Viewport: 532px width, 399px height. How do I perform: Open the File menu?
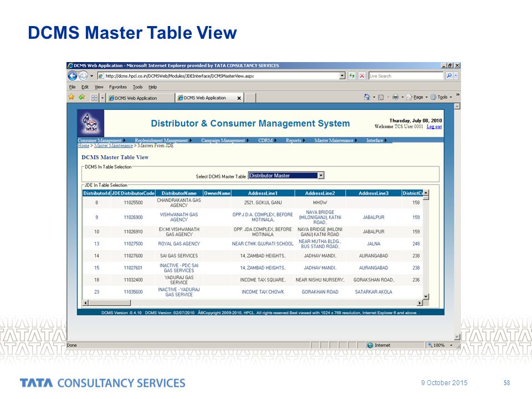[x=72, y=87]
